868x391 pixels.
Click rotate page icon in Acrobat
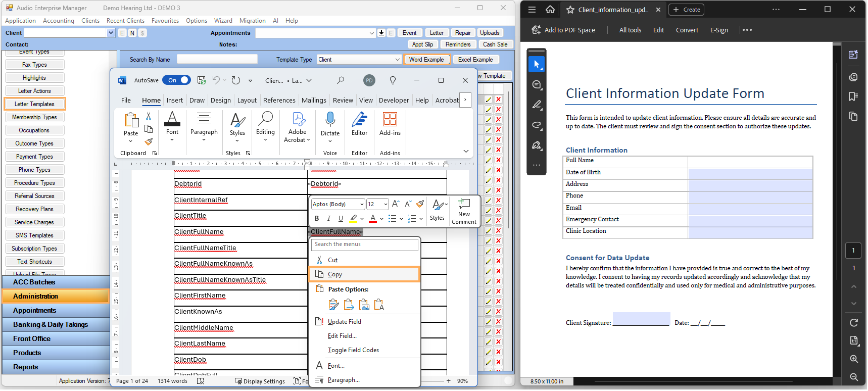click(853, 323)
